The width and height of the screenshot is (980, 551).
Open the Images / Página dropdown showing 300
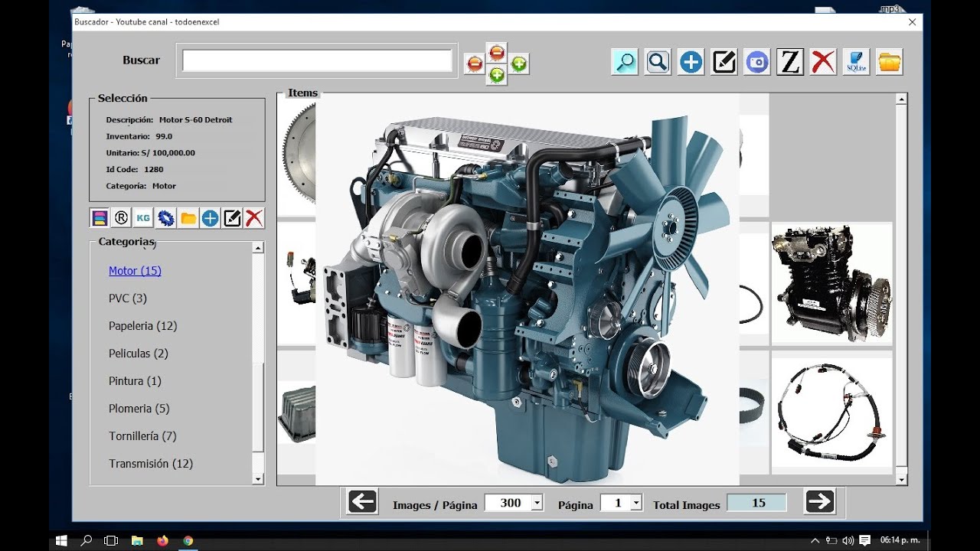coord(537,503)
